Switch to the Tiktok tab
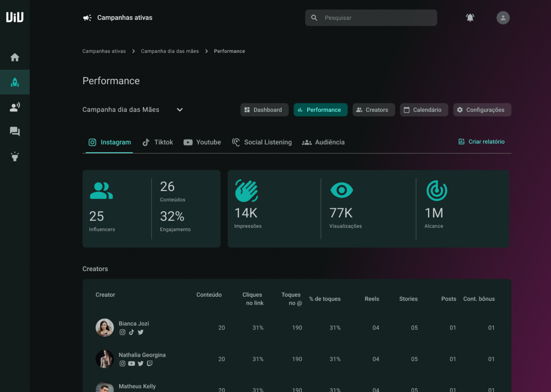The height and width of the screenshot is (392, 551). [158, 142]
